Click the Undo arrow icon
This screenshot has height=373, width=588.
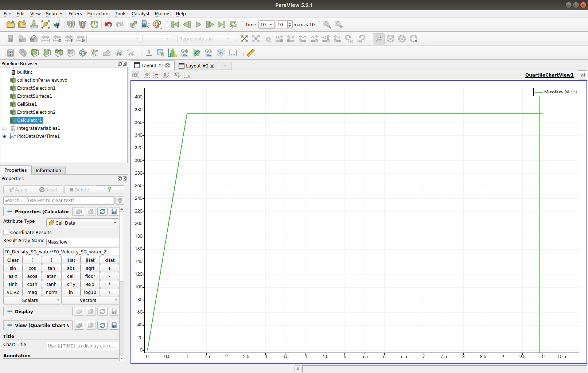pos(108,24)
